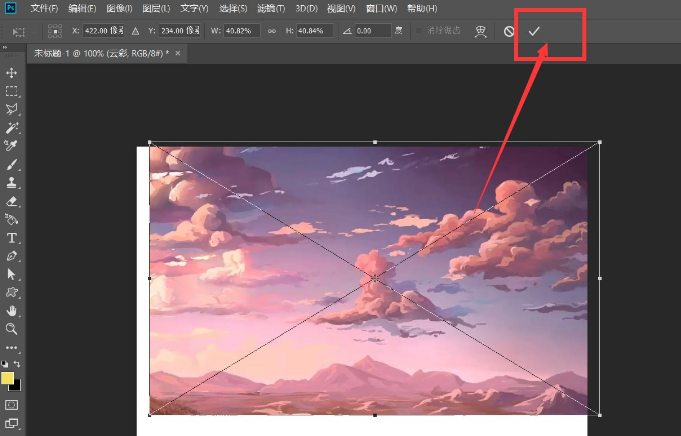Click the Y position field 234.00

tap(180, 31)
